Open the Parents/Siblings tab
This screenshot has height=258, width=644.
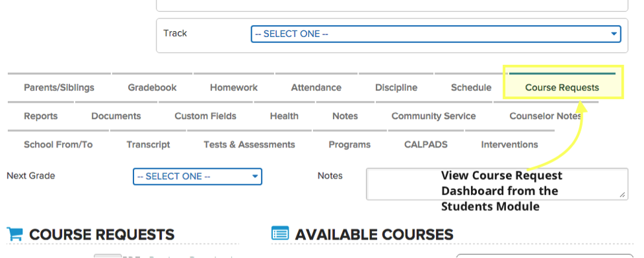[x=59, y=87]
